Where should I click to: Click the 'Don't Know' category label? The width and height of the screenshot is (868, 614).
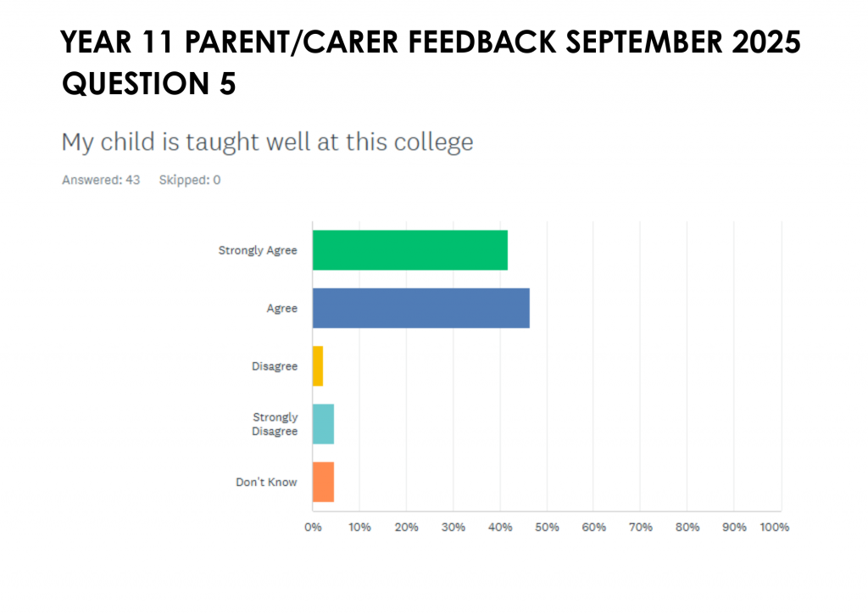coord(266,482)
